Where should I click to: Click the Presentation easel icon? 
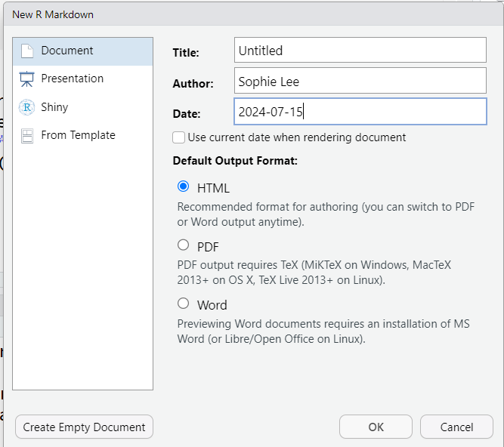[x=27, y=79]
